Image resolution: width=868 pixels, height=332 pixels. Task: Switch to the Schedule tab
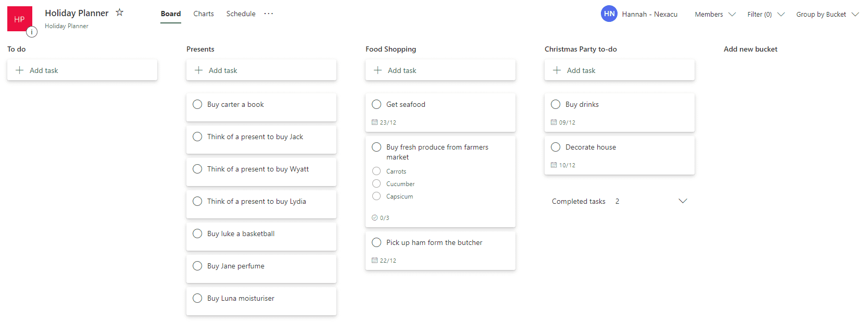pyautogui.click(x=241, y=14)
